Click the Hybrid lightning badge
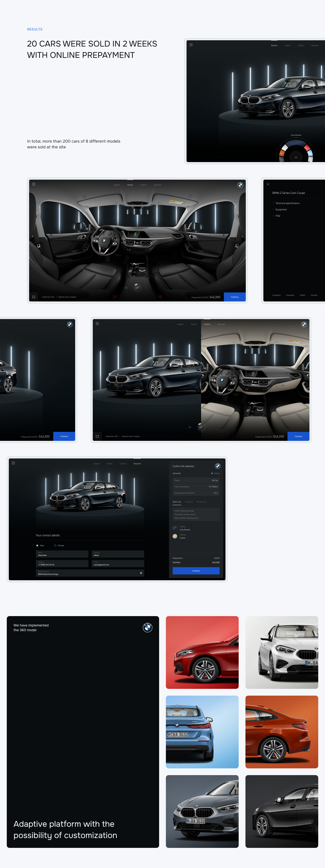The height and width of the screenshot is (868, 325). 215,474
